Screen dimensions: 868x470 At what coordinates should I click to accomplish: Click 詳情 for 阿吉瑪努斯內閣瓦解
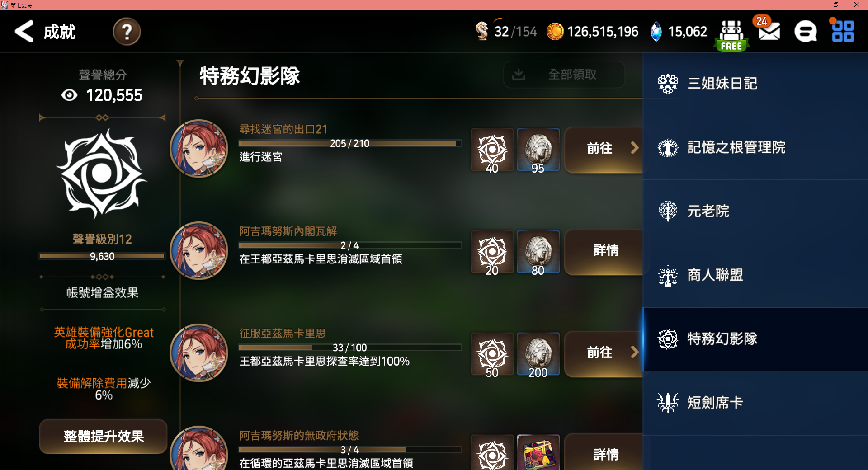click(x=604, y=251)
